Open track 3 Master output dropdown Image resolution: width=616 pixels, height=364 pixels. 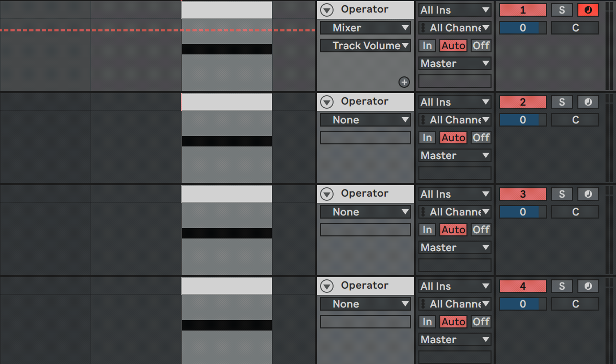tap(455, 247)
